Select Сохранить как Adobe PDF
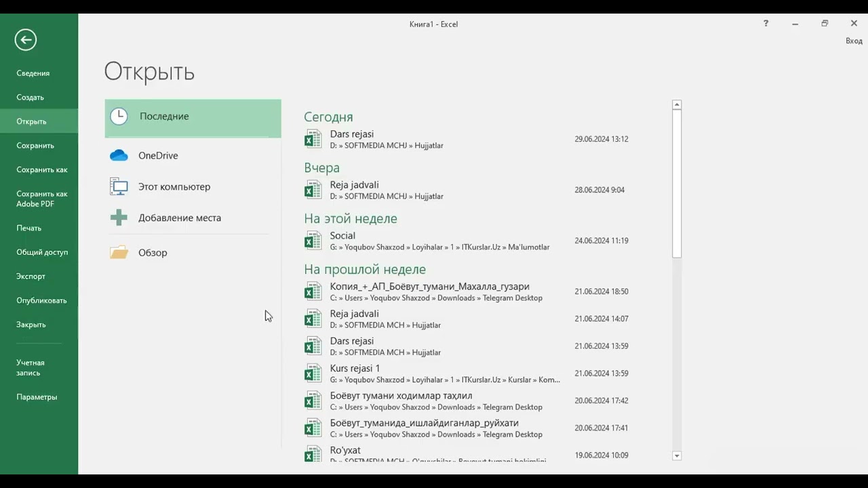 coord(42,199)
